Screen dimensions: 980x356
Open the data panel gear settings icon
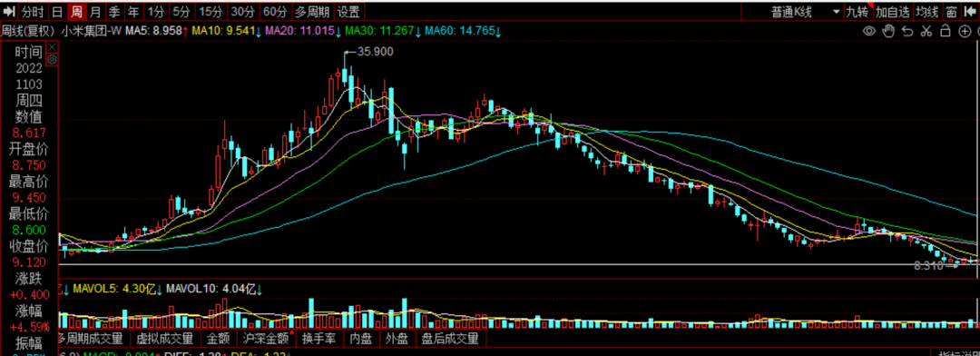(53, 59)
